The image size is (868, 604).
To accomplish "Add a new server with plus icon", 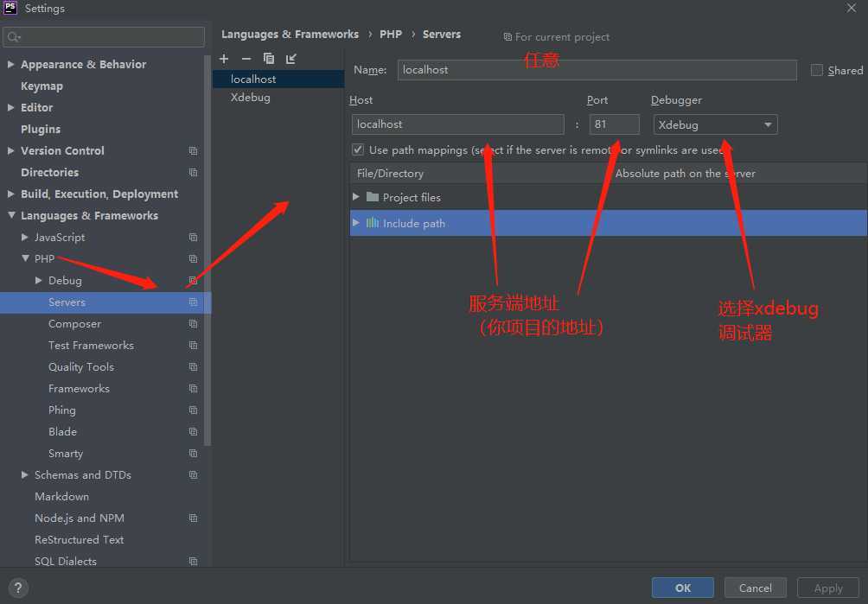I will [x=224, y=59].
